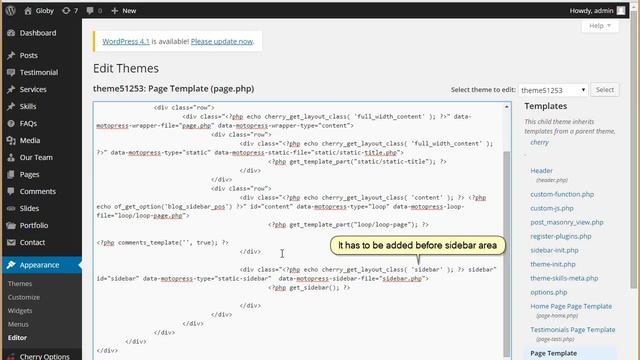Screen dimensions: 640x360
Task: Click the admin avatar thumbnail
Action: tap(621, 11)
